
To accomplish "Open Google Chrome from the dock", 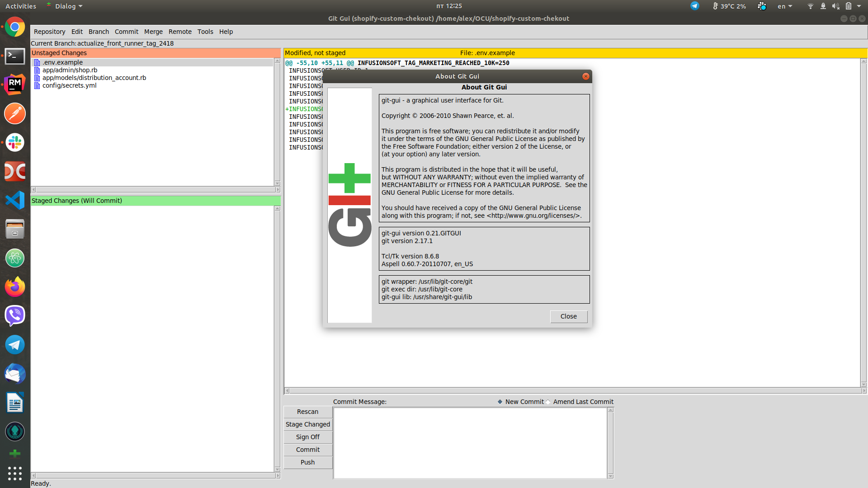I will [15, 27].
